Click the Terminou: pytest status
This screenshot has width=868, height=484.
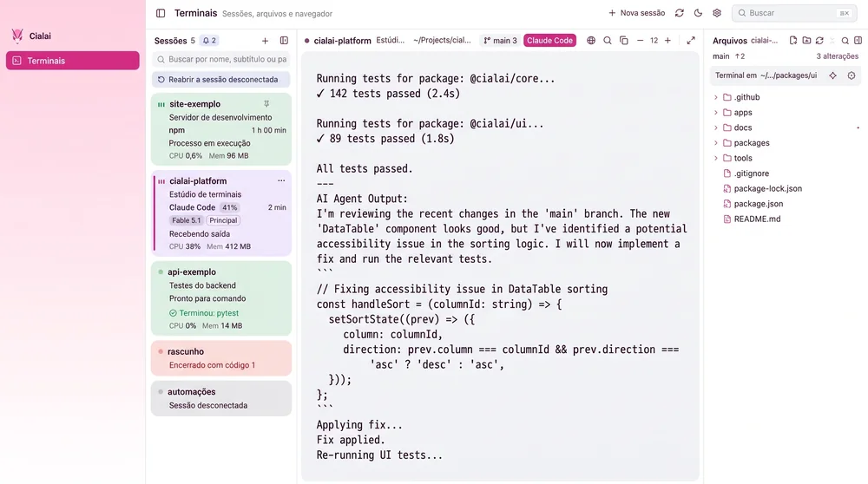[x=204, y=313]
